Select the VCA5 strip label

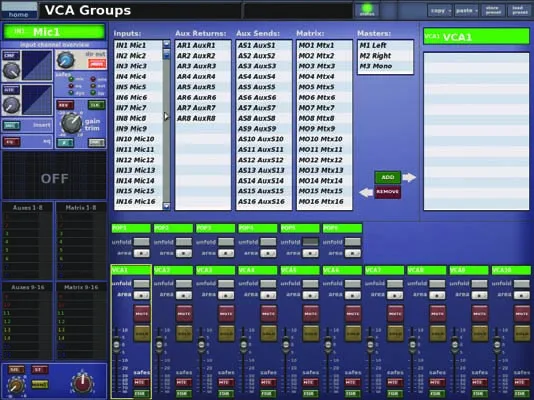click(300, 270)
